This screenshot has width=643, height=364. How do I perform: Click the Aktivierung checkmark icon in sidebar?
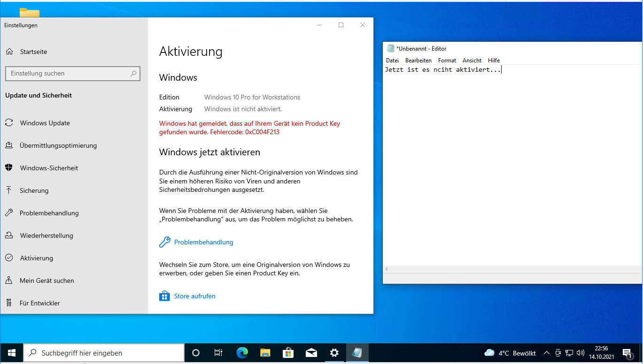coord(9,258)
